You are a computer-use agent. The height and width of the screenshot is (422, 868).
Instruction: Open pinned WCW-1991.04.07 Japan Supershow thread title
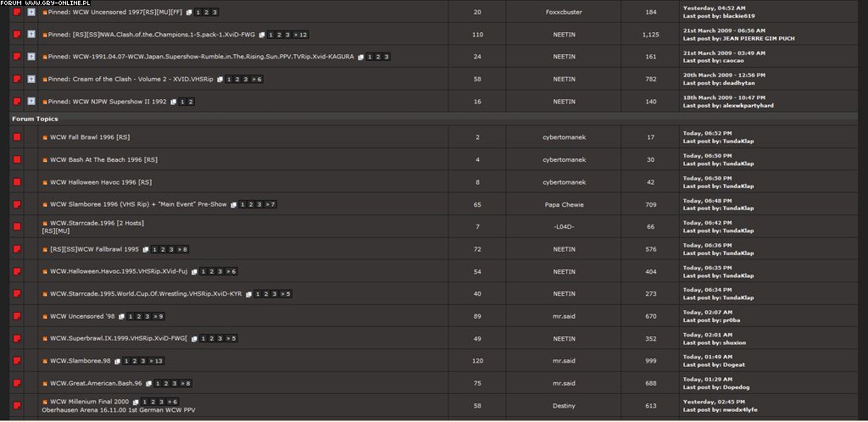point(213,57)
